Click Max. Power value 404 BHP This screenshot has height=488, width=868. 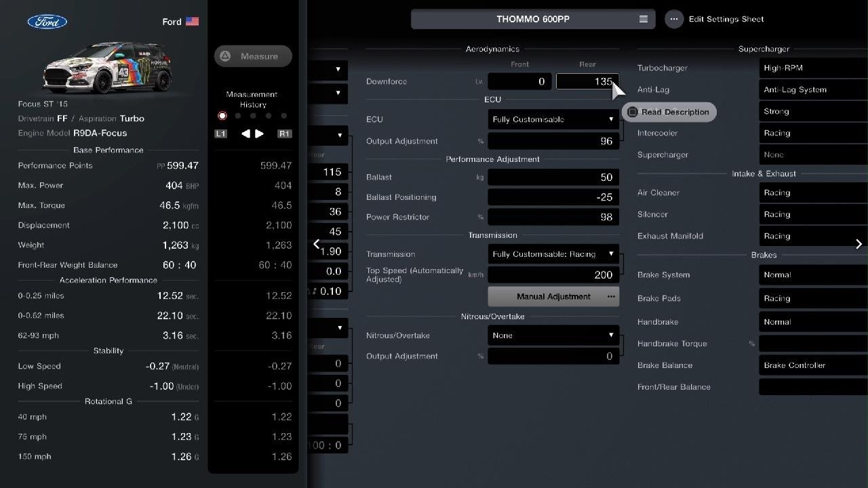(182, 185)
